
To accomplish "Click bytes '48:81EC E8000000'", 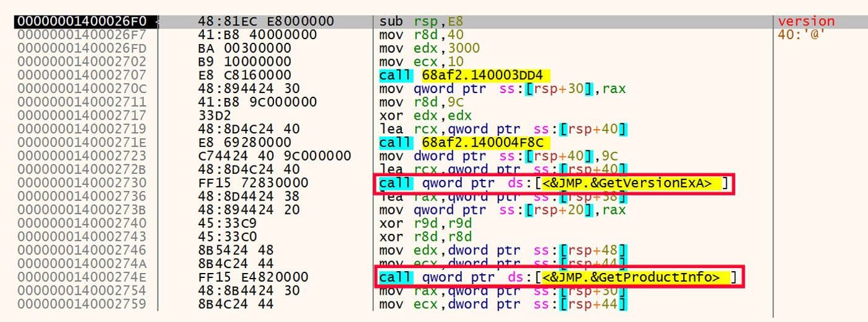I will pyautogui.click(x=265, y=21).
